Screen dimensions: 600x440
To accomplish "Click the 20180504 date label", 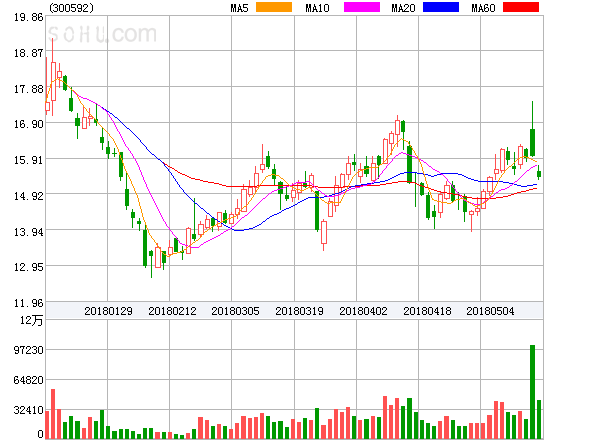I will point(490,311).
